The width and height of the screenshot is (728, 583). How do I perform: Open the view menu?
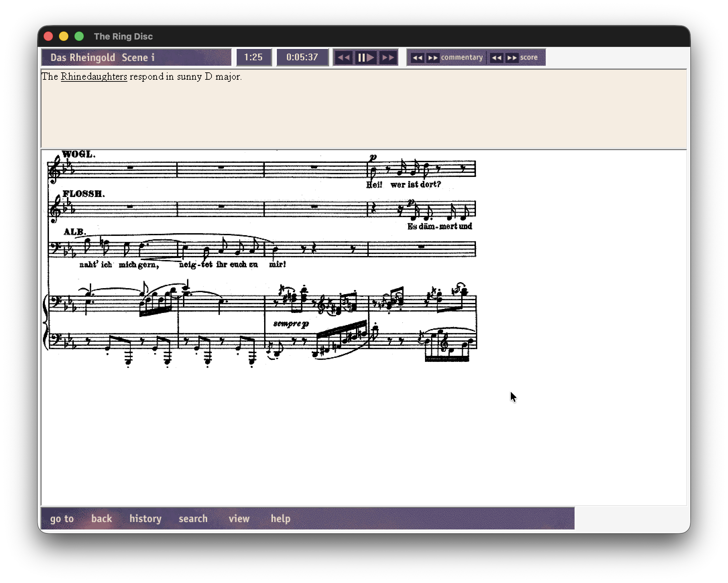tap(239, 519)
